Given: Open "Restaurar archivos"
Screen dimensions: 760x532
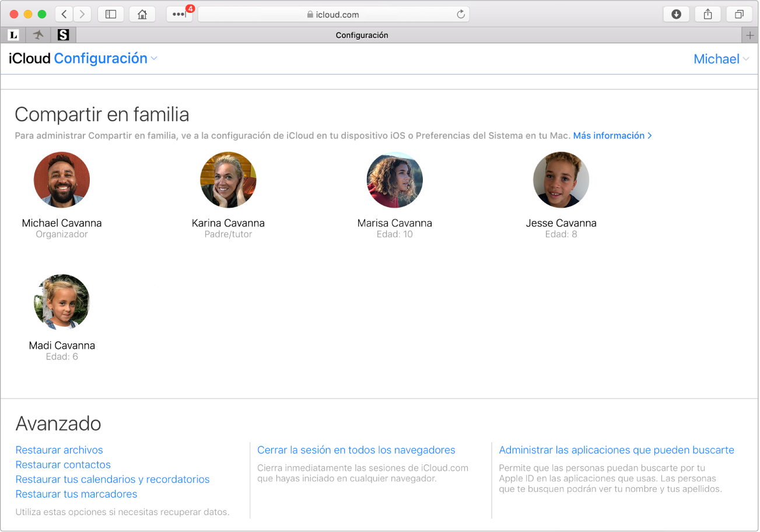Looking at the screenshot, I should pos(59,450).
